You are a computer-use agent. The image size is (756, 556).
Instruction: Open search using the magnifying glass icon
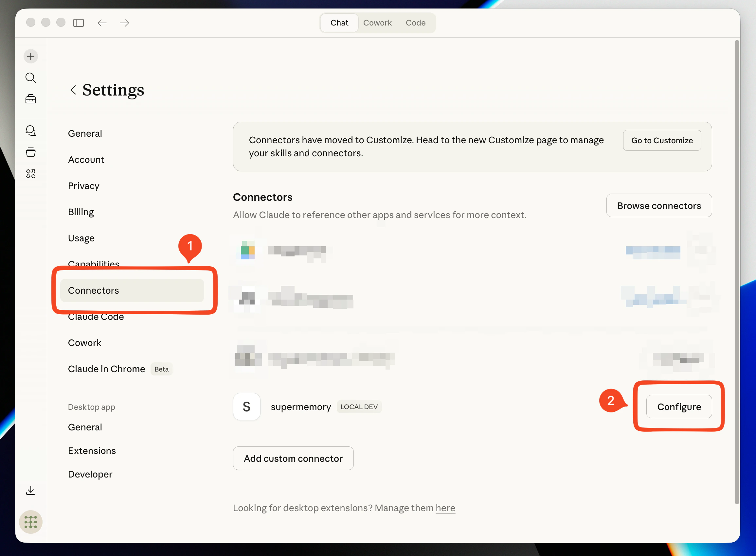pyautogui.click(x=31, y=78)
